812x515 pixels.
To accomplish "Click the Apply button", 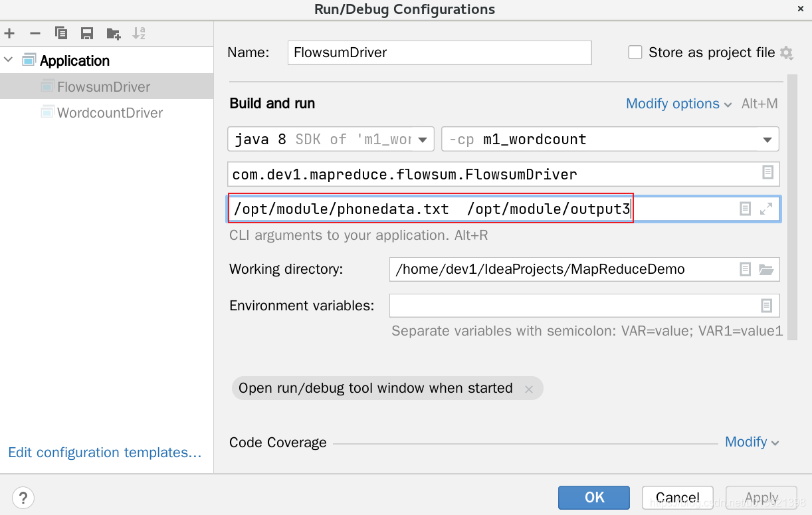I will coord(761,497).
